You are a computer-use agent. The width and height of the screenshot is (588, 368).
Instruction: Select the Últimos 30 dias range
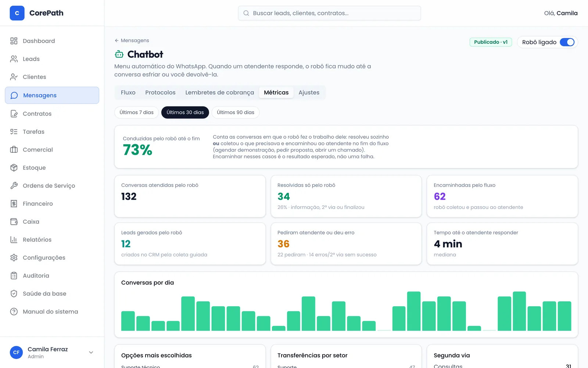pyautogui.click(x=185, y=112)
